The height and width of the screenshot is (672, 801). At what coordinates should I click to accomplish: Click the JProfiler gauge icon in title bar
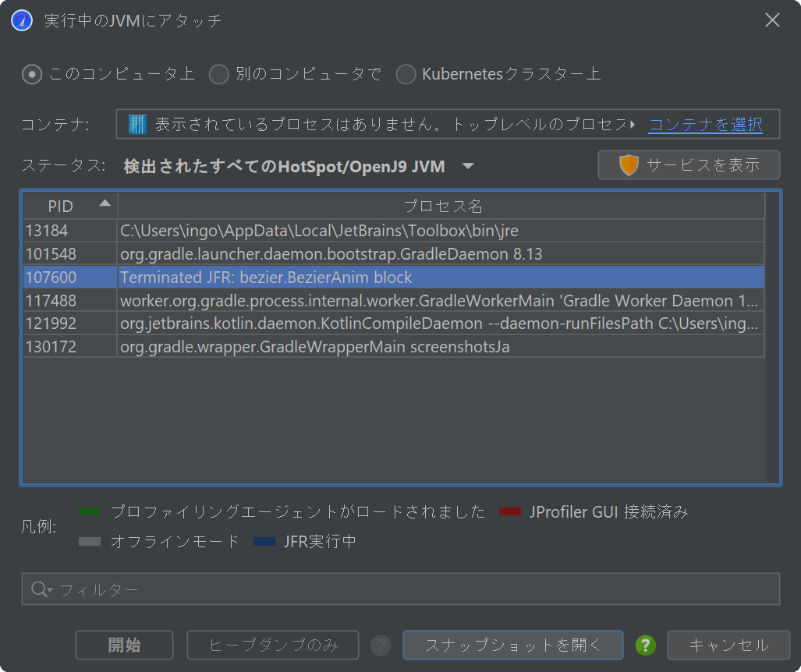coord(22,20)
